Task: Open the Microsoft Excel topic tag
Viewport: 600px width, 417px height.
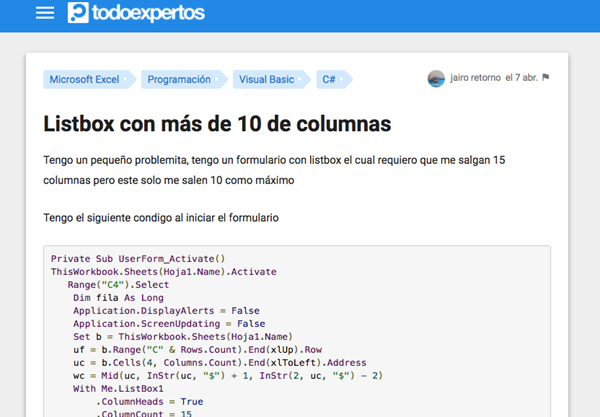Action: click(x=89, y=79)
